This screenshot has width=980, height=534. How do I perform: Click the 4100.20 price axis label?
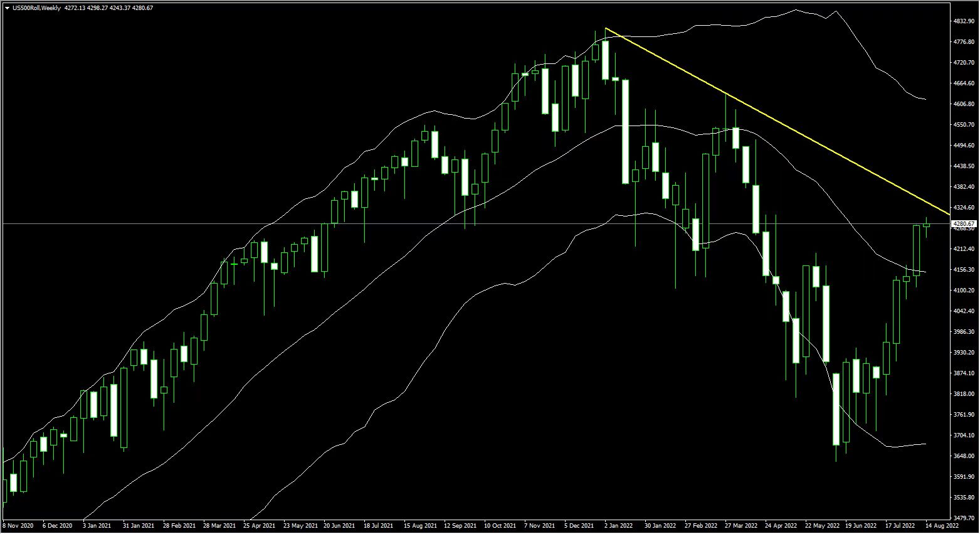(x=962, y=291)
